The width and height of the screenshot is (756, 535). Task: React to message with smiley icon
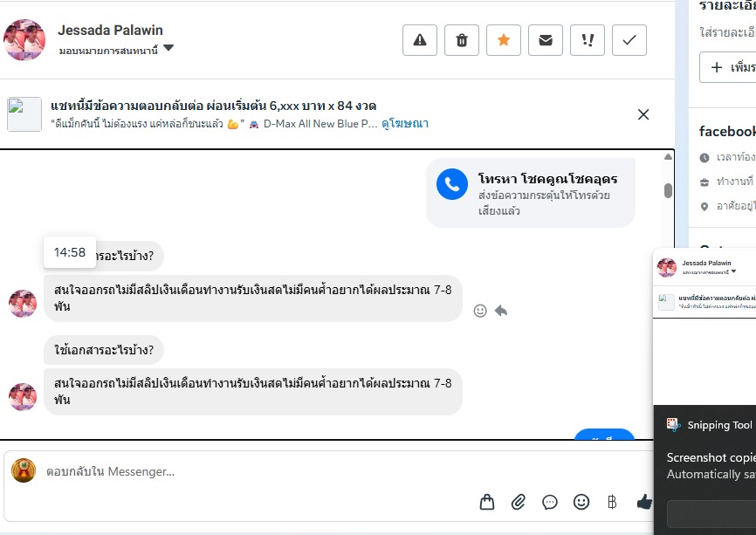pos(480,310)
